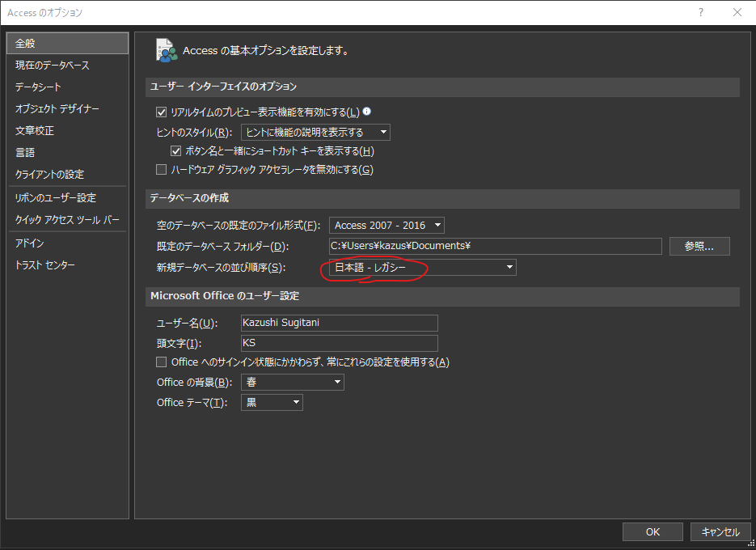Click the キャンセル button

[720, 531]
